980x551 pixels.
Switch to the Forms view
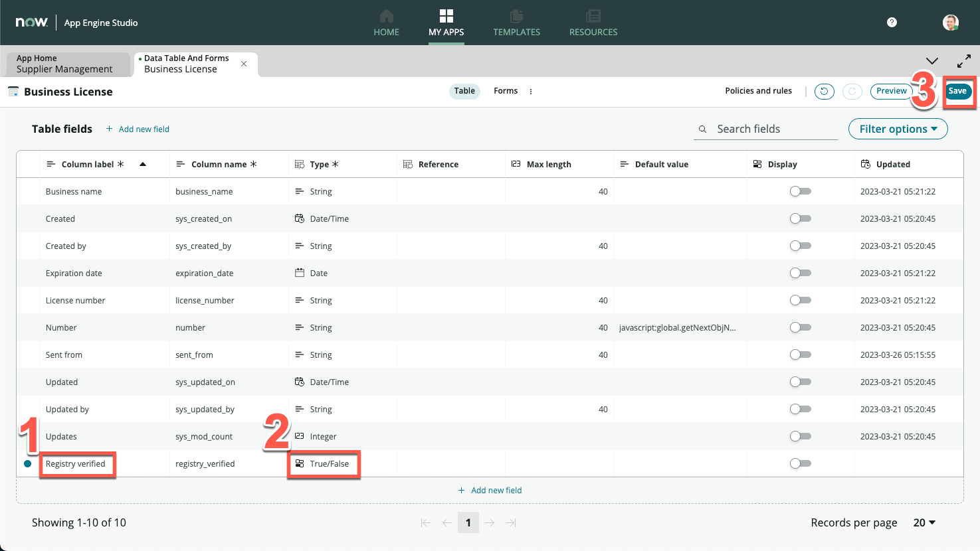(505, 91)
